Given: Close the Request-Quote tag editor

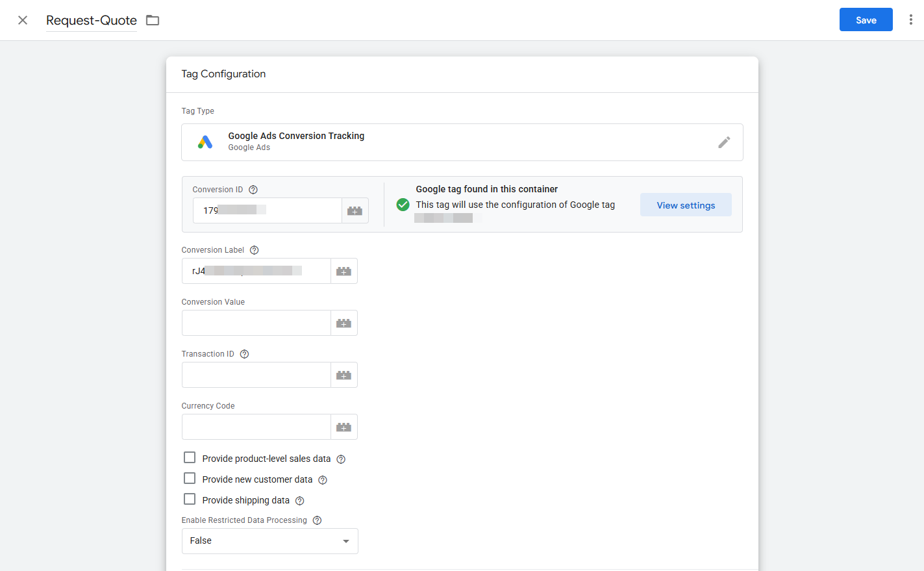Looking at the screenshot, I should (x=23, y=20).
